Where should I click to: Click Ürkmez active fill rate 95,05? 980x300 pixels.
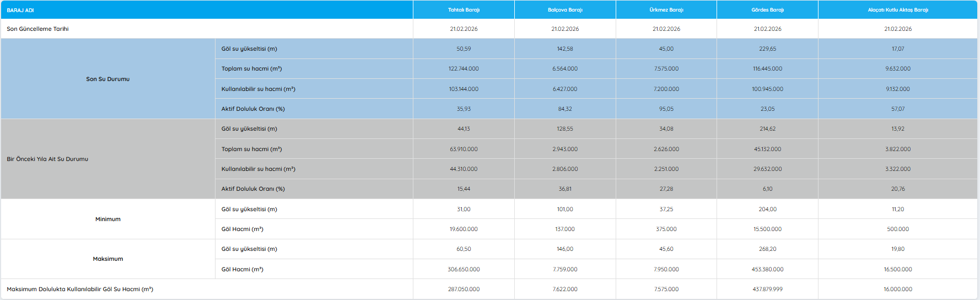point(666,109)
